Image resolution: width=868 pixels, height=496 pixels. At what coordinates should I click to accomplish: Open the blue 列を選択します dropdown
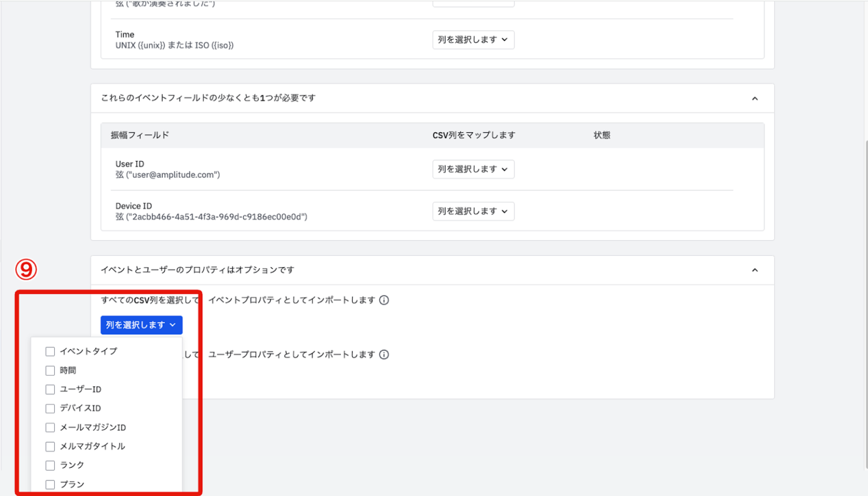141,325
